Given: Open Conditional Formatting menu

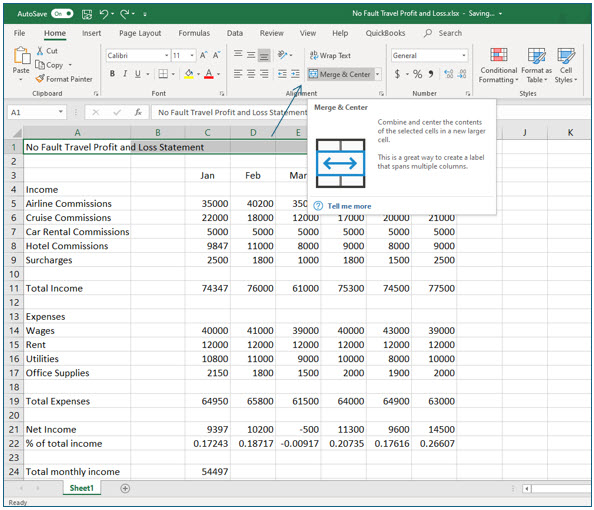Looking at the screenshot, I should point(498,66).
